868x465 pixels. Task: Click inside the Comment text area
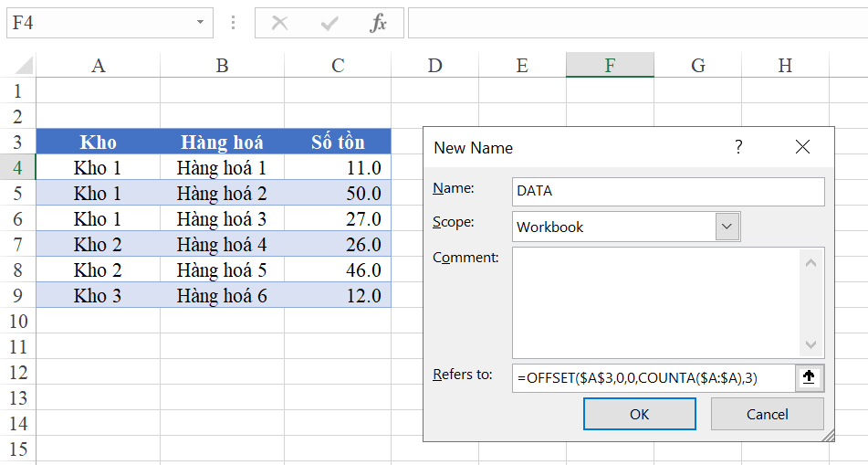(x=656, y=302)
